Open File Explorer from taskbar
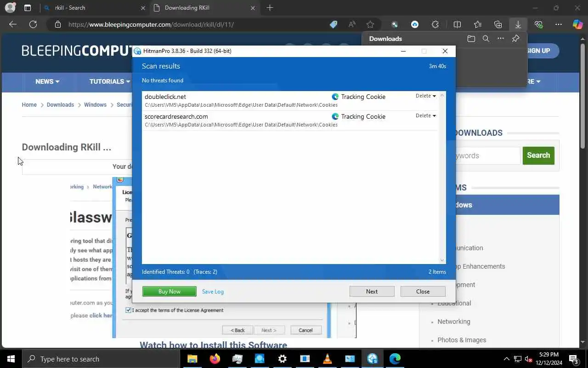Screen dimensions: 588x368 [192, 359]
